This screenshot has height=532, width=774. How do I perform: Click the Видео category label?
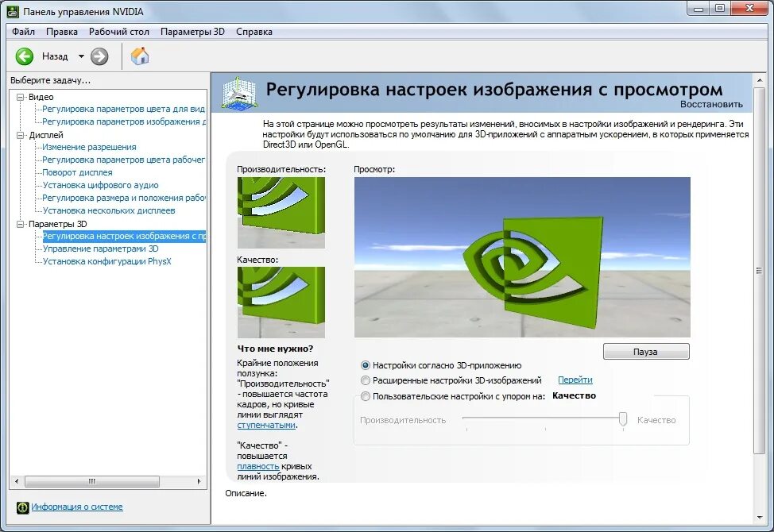tap(41, 97)
